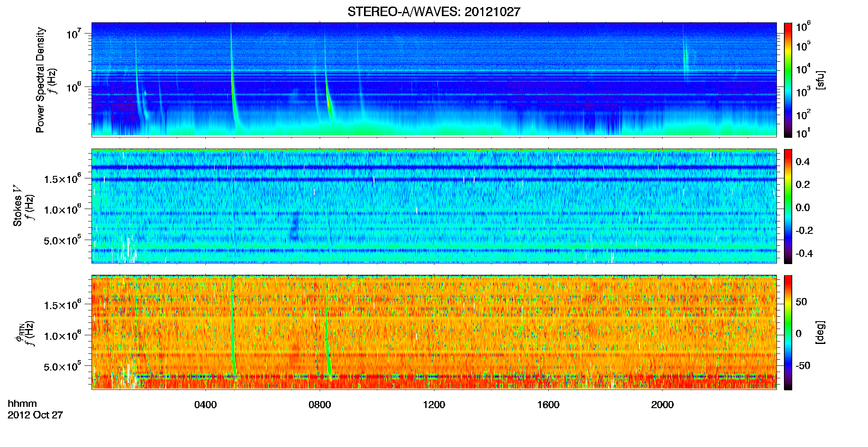Click the 1600 time tick label
The image size is (868, 447).
pos(548,404)
